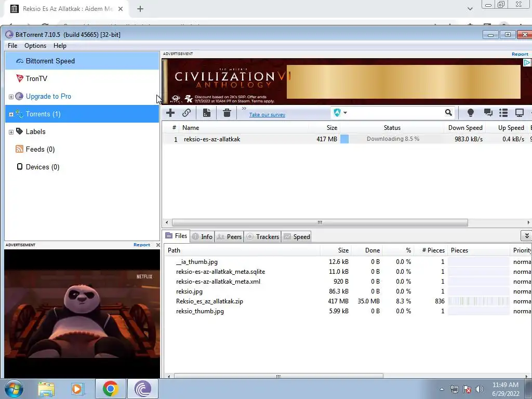Click the Upgrade to Pro link
Screen dimensions: 532x399
point(48,96)
